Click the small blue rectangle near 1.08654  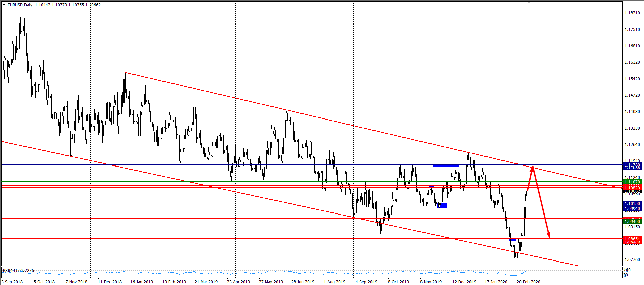click(x=512, y=240)
